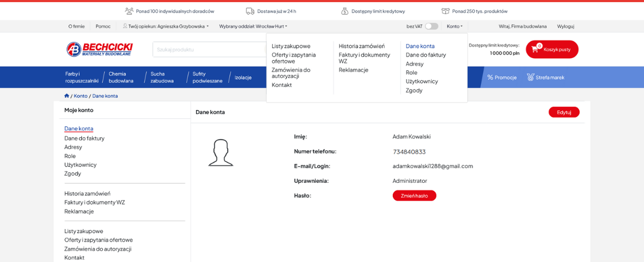The height and width of the screenshot is (262, 644).
Task: Open Wybrany oddział: Wrocław Hurt dropdown
Action: [253, 26]
